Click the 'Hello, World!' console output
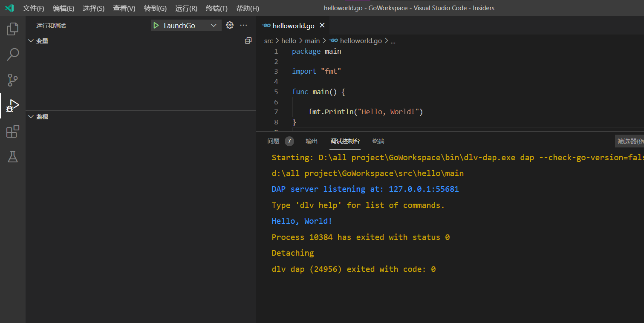The height and width of the screenshot is (323, 644). pos(302,221)
